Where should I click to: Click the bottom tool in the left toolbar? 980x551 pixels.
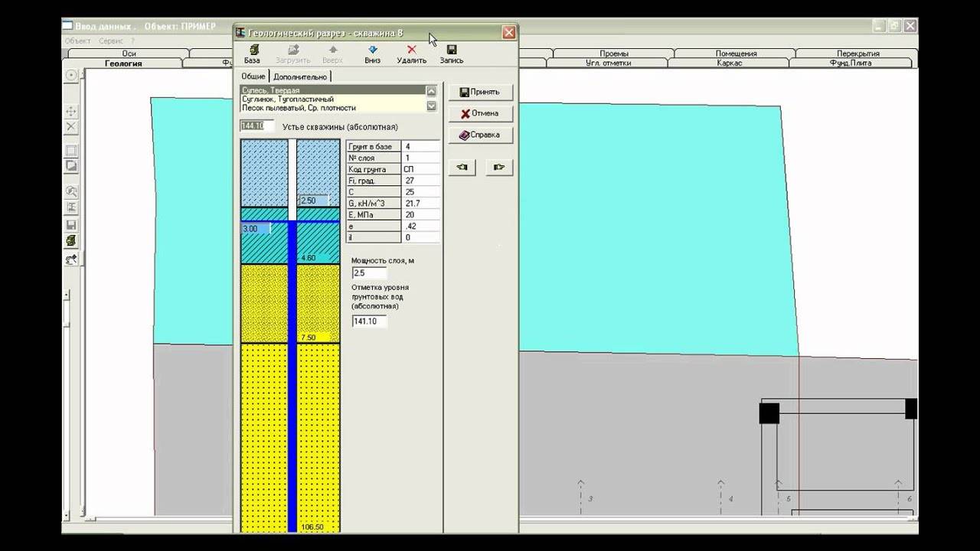71,259
